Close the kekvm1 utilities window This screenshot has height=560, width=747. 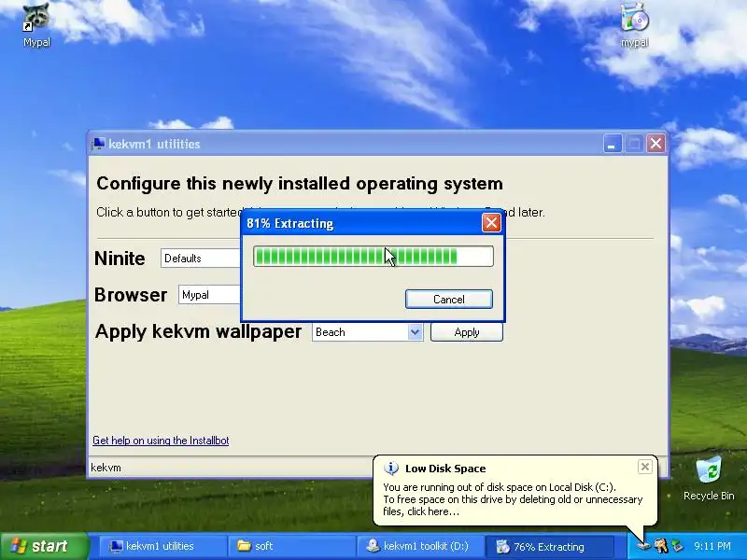655,144
